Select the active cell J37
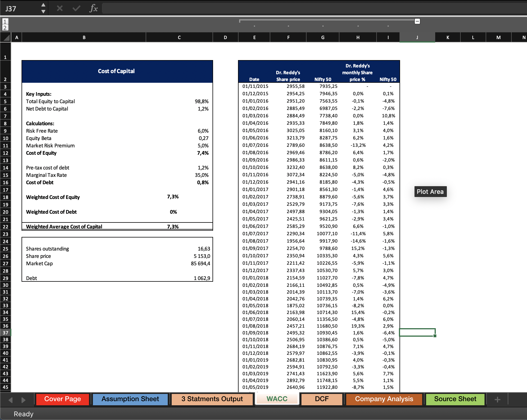Image resolution: width=527 pixels, height=420 pixels. click(x=417, y=332)
